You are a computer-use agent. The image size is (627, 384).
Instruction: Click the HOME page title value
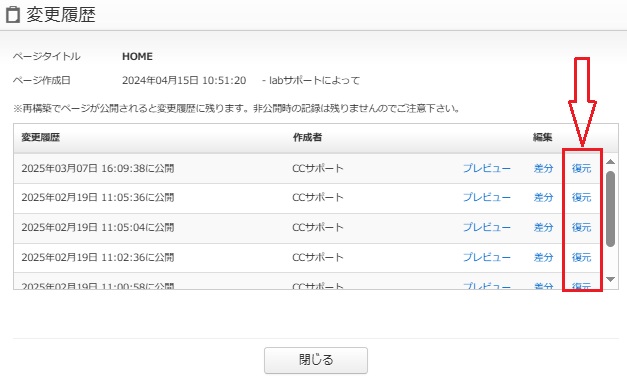[137, 56]
